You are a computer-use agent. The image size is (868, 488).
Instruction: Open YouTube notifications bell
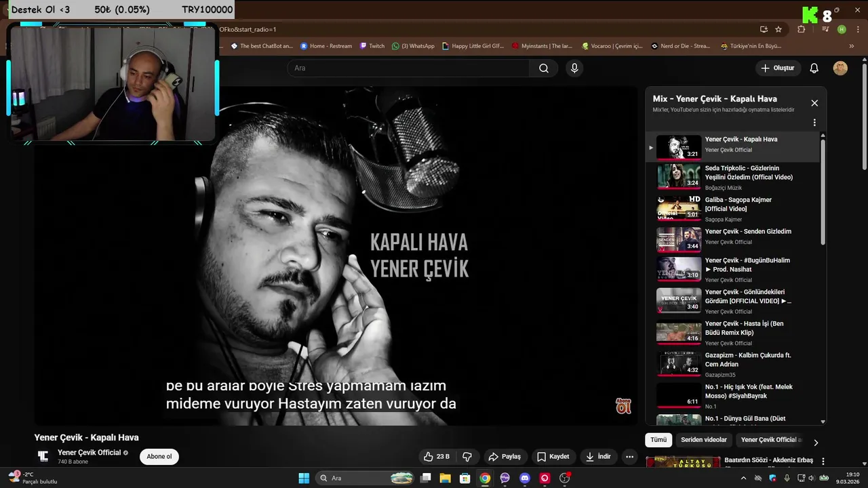click(814, 68)
